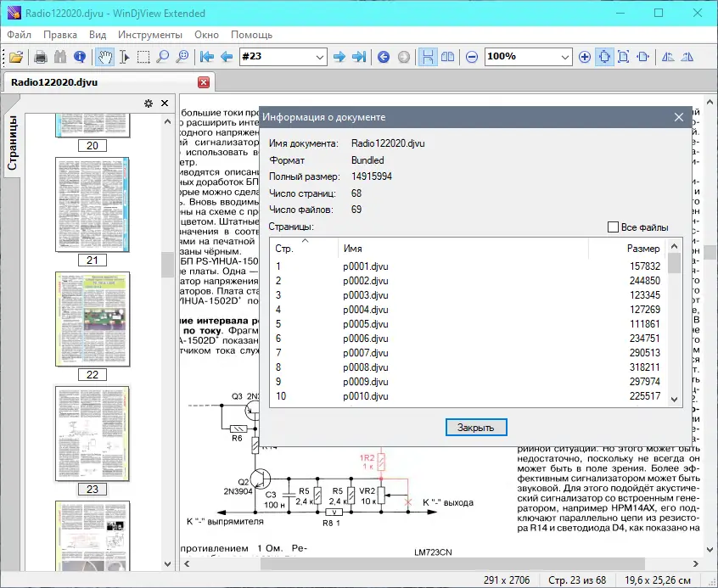Viewport: 718px width, 588px height.
Task: Close the thumbnails side panel
Action: coord(165,104)
